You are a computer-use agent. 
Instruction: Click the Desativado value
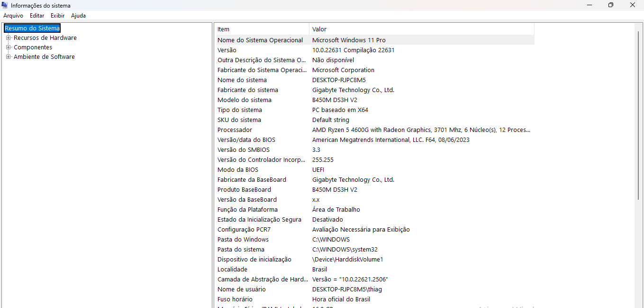pos(327,220)
